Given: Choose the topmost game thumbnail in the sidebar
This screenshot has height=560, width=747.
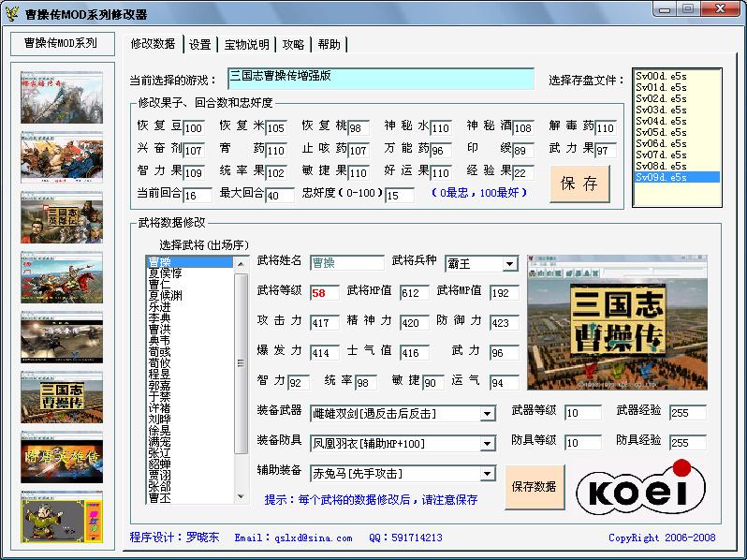Looking at the screenshot, I should (49, 96).
